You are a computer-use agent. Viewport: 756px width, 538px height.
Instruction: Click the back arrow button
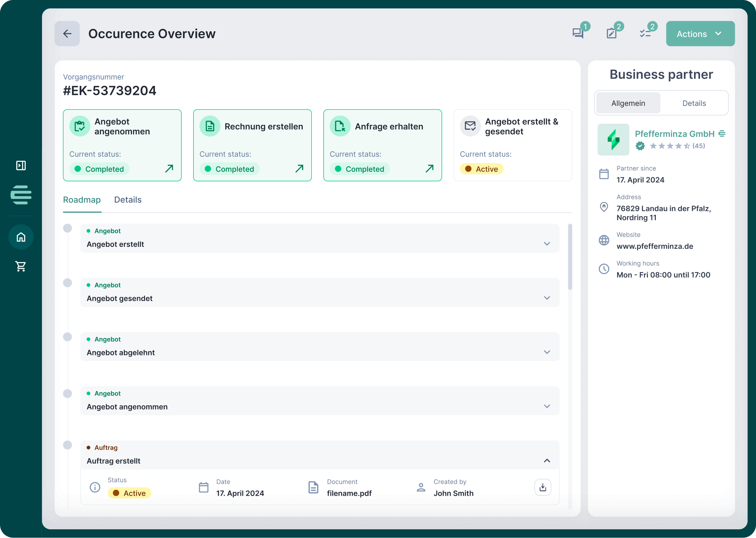(x=67, y=34)
